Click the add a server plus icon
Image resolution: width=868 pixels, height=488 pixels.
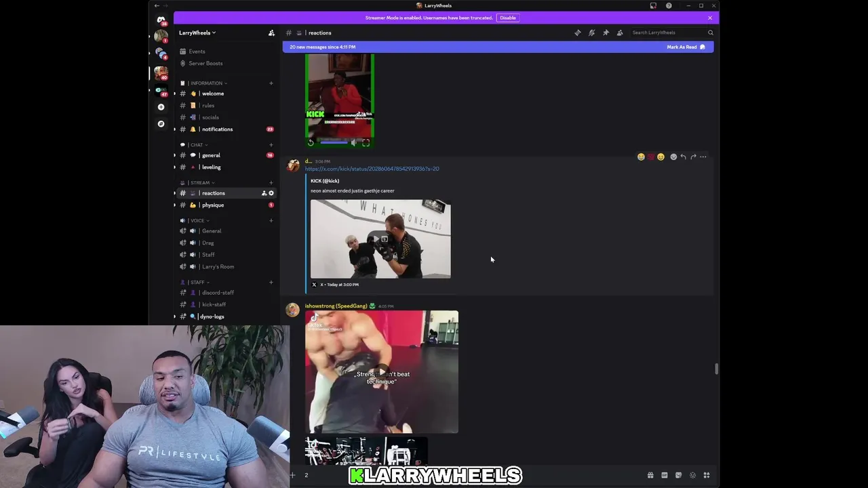[x=161, y=107]
